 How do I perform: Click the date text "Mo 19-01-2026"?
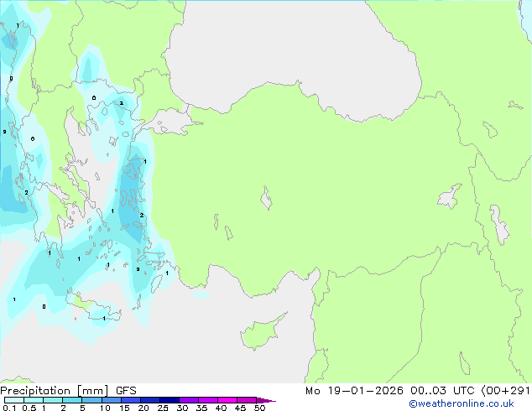pos(354,391)
